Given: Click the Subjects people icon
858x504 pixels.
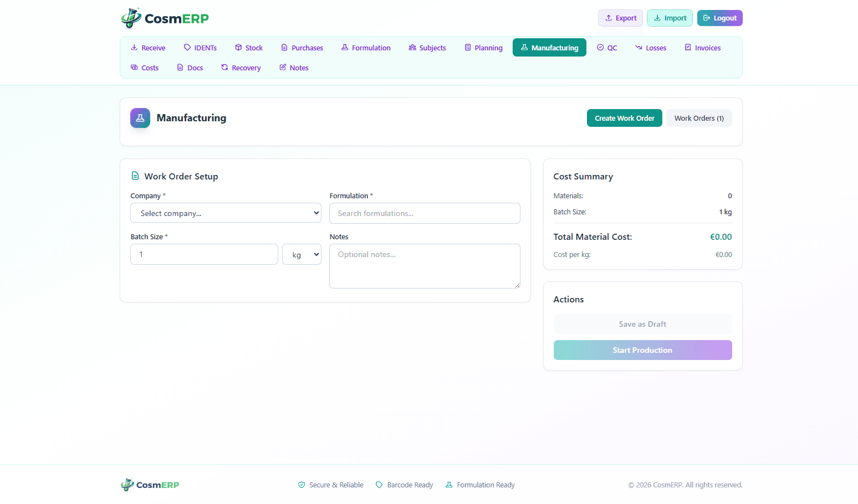Looking at the screenshot, I should click(412, 48).
